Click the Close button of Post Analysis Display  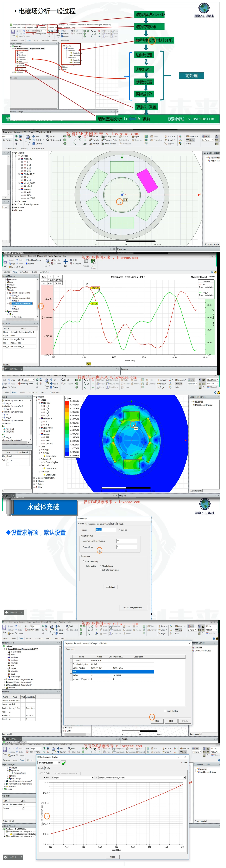pos(113,857)
